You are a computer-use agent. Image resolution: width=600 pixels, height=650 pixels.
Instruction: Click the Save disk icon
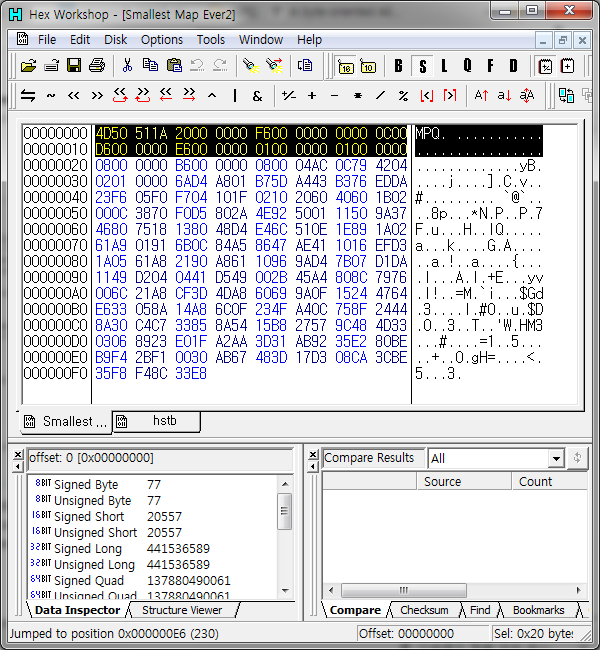pos(74,66)
